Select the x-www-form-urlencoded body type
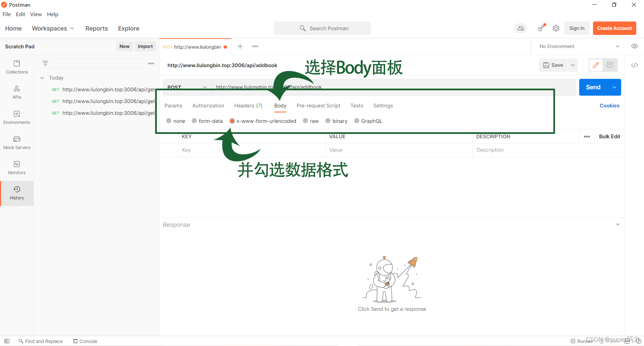The height and width of the screenshot is (346, 644). coord(232,121)
